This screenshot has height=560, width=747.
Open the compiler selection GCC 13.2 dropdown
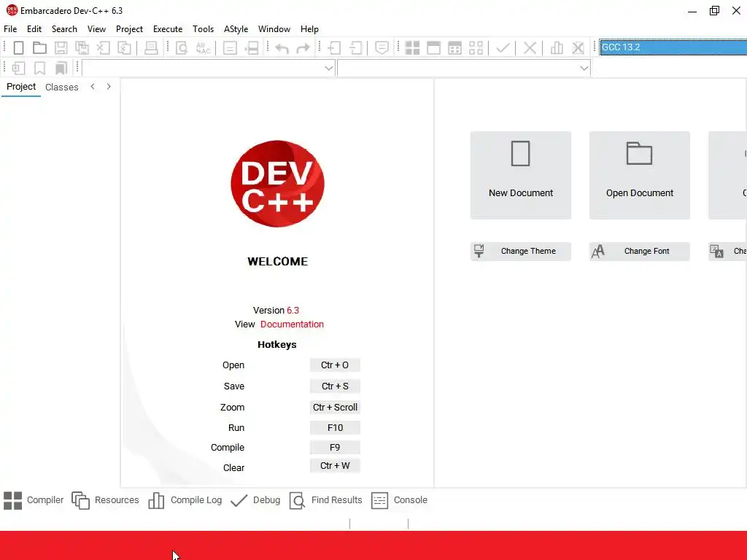(673, 47)
